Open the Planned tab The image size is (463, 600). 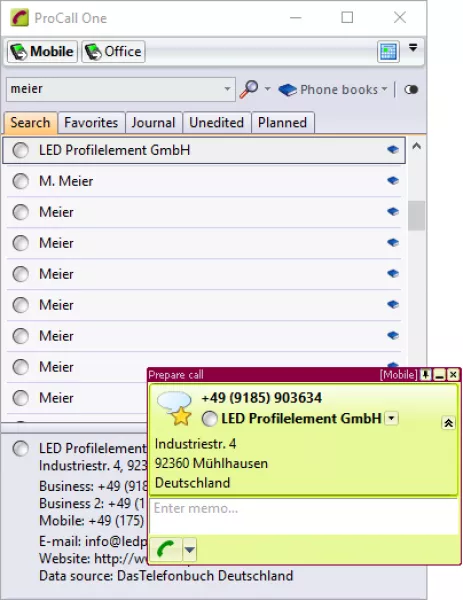tap(282, 123)
